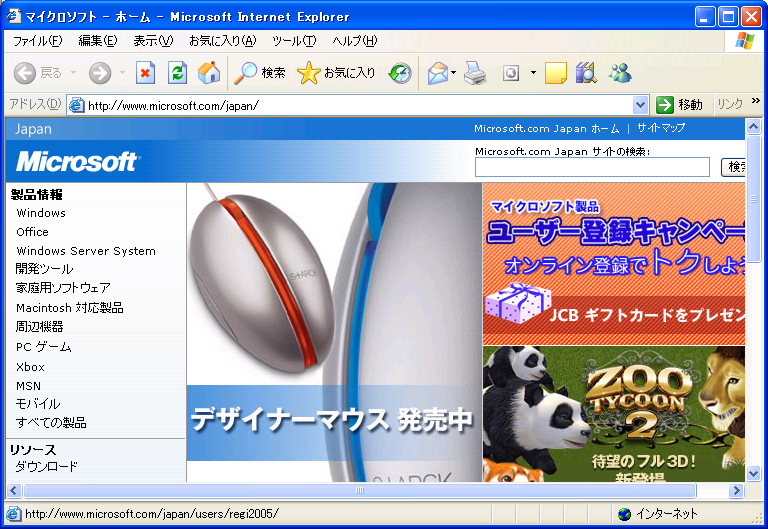Click the ユーザー登録キャンペーン banner
The image size is (768, 529).
pyautogui.click(x=614, y=264)
